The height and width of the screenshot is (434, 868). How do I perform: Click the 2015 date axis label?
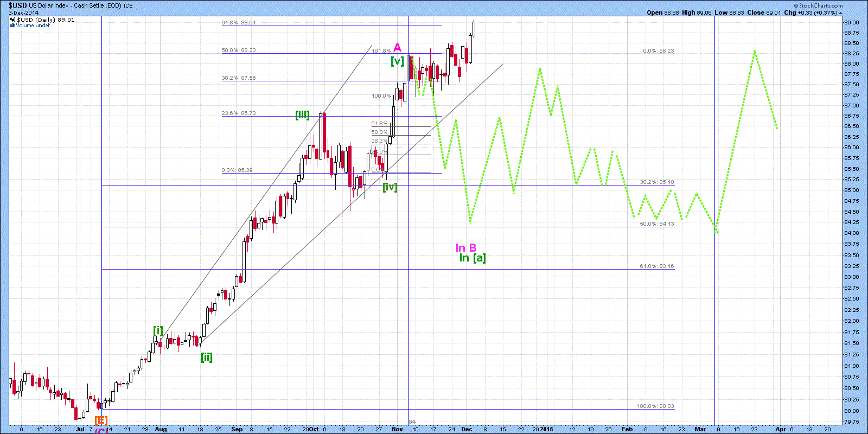pyautogui.click(x=546, y=429)
